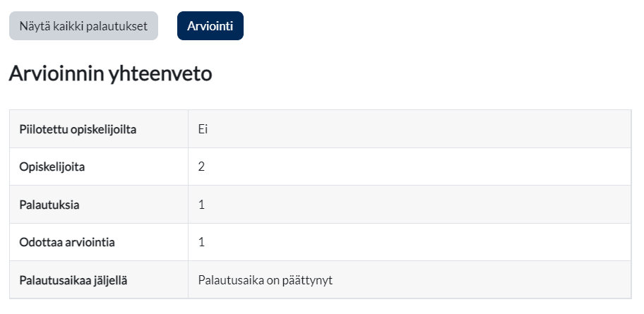Open the 'Näytä kaikki palautukset' button
Viewport: 644px width, 314px height.
tap(83, 26)
